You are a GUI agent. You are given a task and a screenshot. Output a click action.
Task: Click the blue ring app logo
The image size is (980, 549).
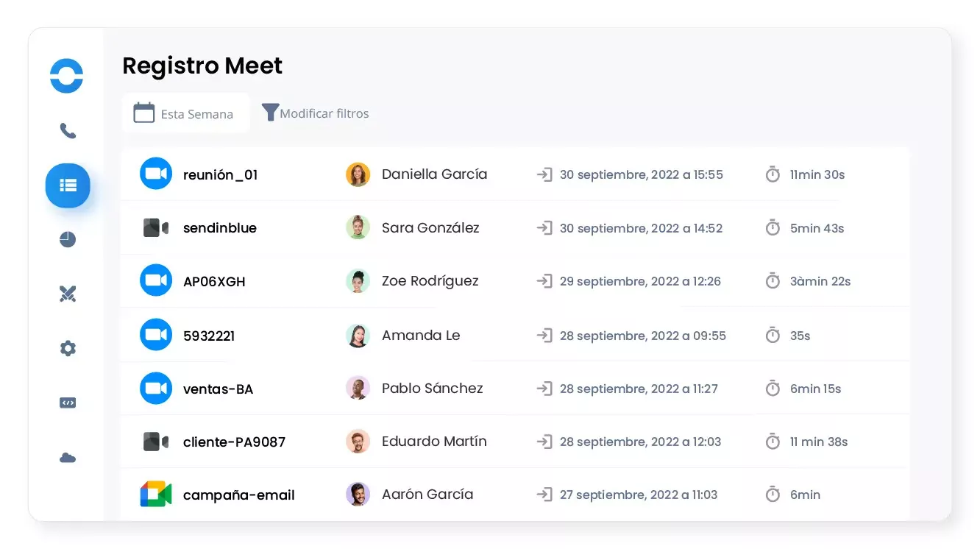(66, 76)
